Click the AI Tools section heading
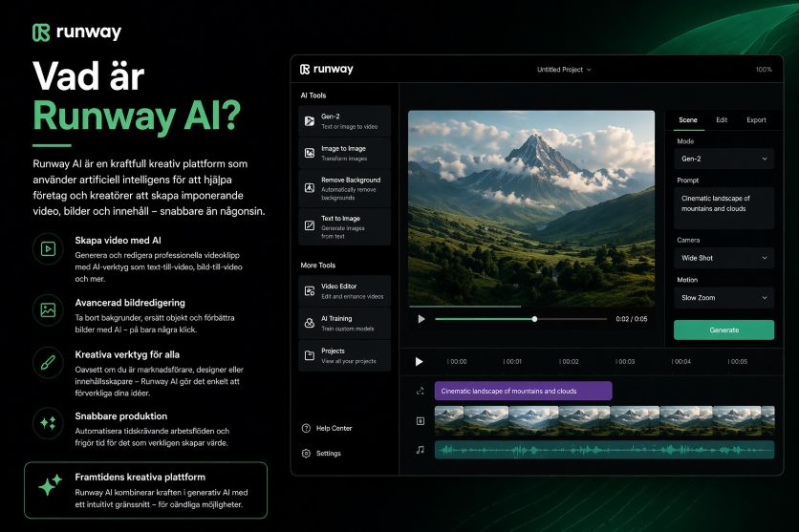This screenshot has width=799, height=532. pos(313,96)
